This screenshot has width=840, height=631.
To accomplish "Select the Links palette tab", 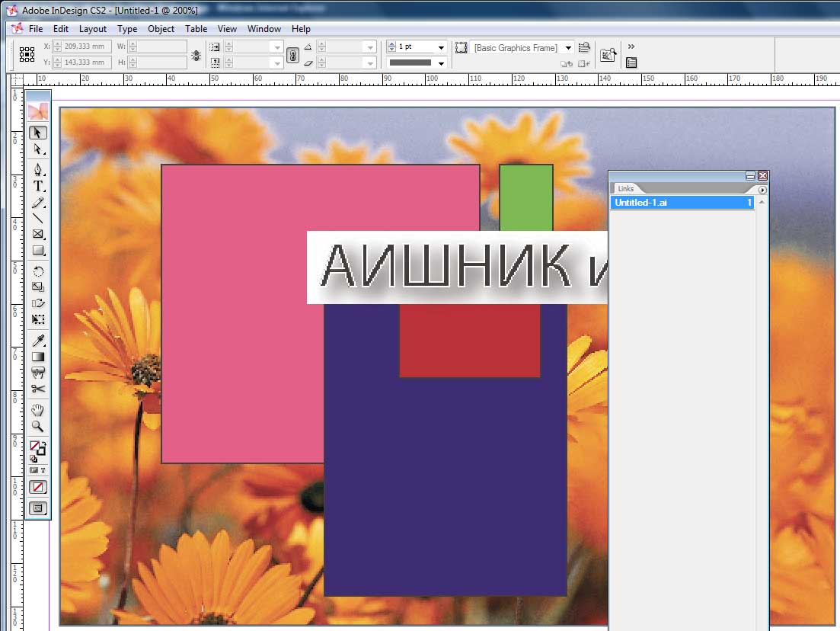I will tap(626, 189).
